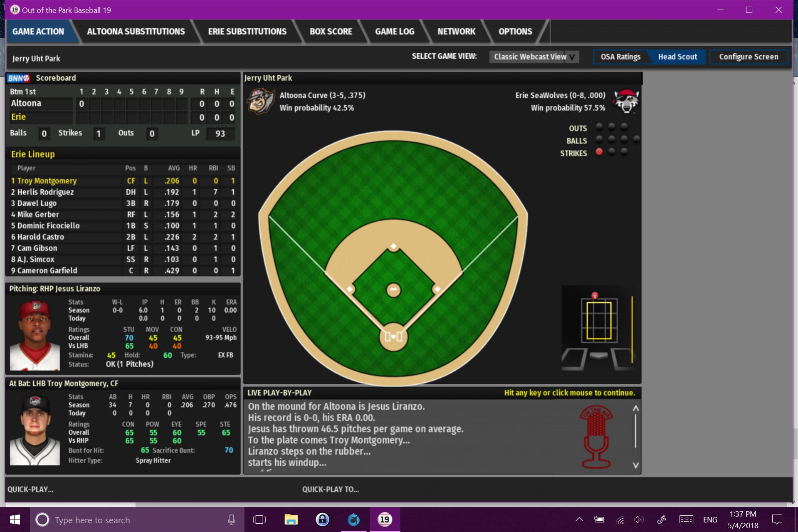Click the BNN Scoreboard logo

(x=19, y=78)
